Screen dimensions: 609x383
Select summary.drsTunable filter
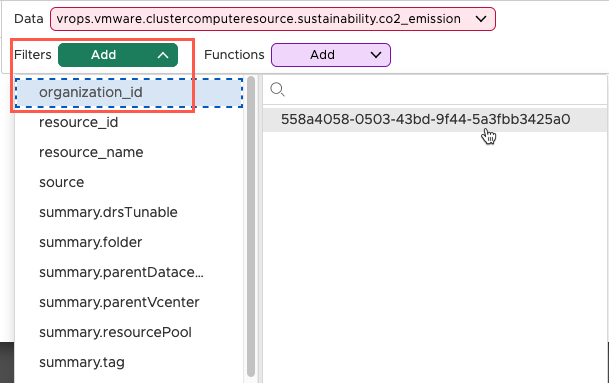129,212
